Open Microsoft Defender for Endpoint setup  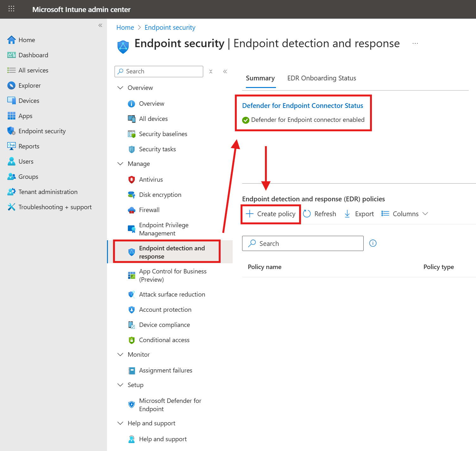(170, 405)
